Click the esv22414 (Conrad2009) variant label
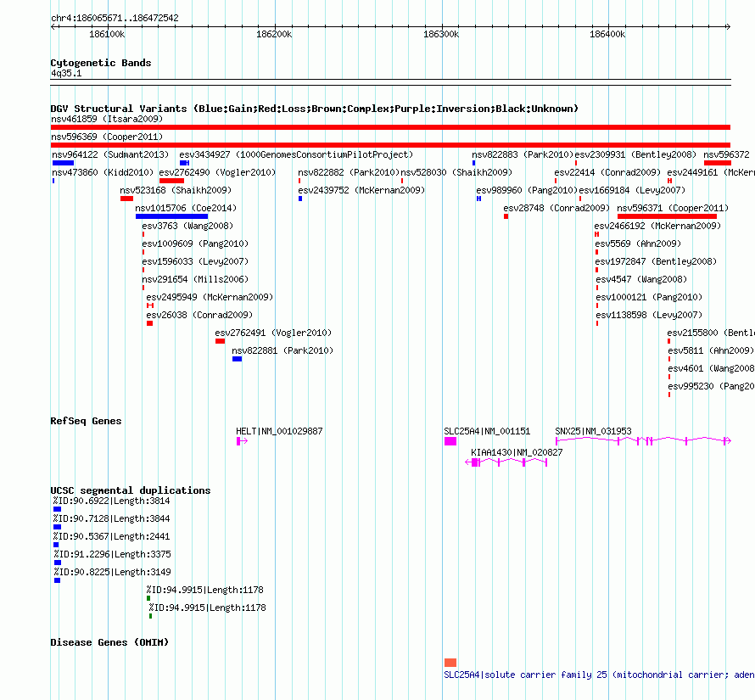The image size is (755, 700). (x=607, y=172)
